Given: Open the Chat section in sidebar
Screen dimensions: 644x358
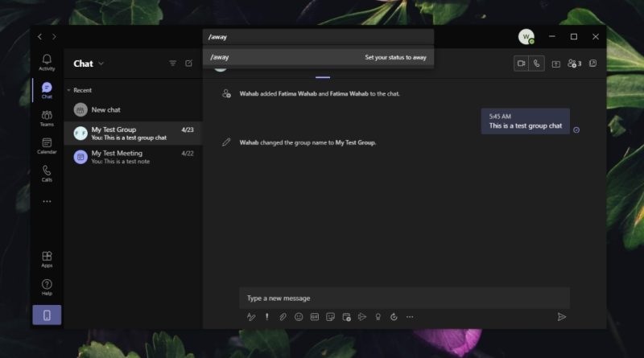Looking at the screenshot, I should click(x=47, y=90).
